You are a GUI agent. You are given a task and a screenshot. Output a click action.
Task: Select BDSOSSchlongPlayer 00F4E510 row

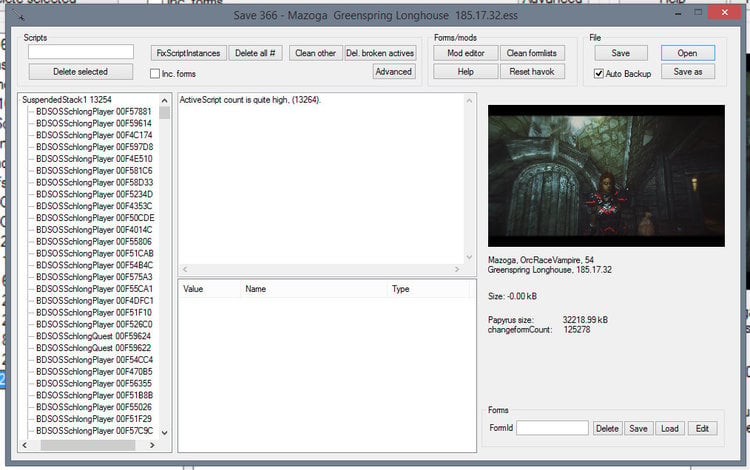tap(94, 159)
